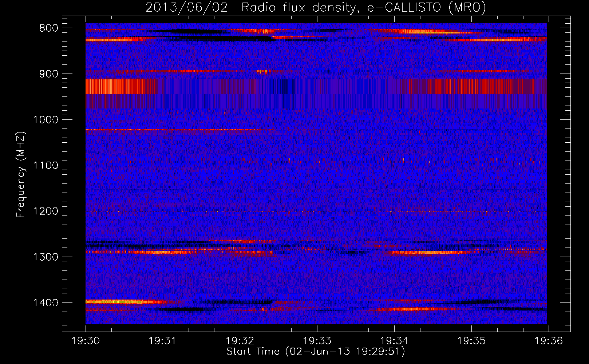Screen dimensions: 589x364
Task: Click the 900 frequency tick label
Action: coord(49,74)
